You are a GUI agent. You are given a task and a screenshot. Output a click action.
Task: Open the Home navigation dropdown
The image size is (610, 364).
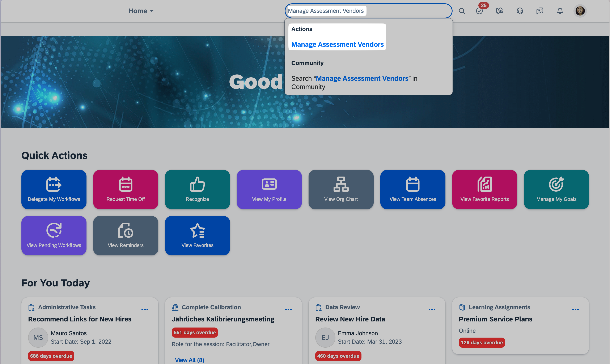(x=141, y=11)
